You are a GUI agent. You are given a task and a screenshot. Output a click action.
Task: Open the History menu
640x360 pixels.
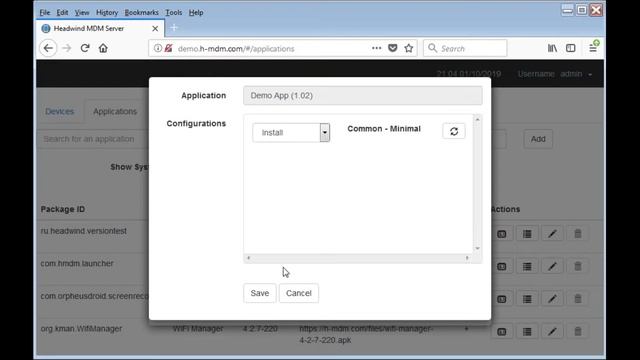tap(107, 13)
